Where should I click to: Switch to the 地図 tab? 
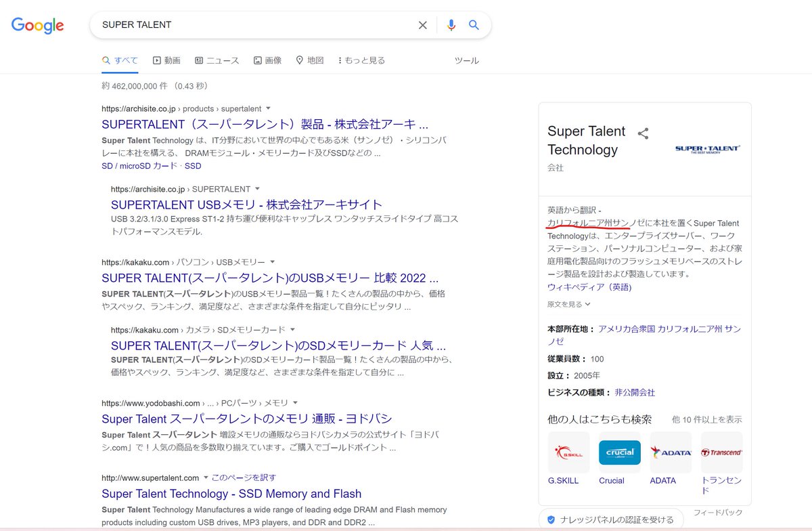point(310,60)
